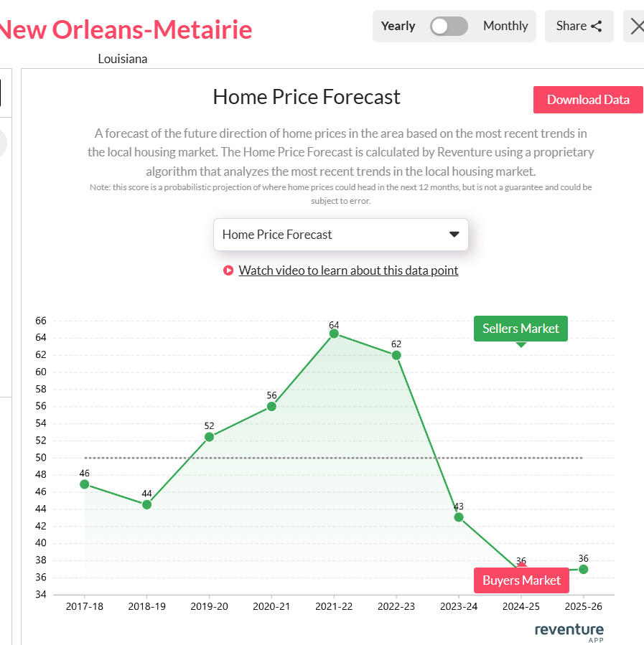The height and width of the screenshot is (645, 644).
Task: Click the 36 data point for 2025-26
Action: (x=583, y=568)
